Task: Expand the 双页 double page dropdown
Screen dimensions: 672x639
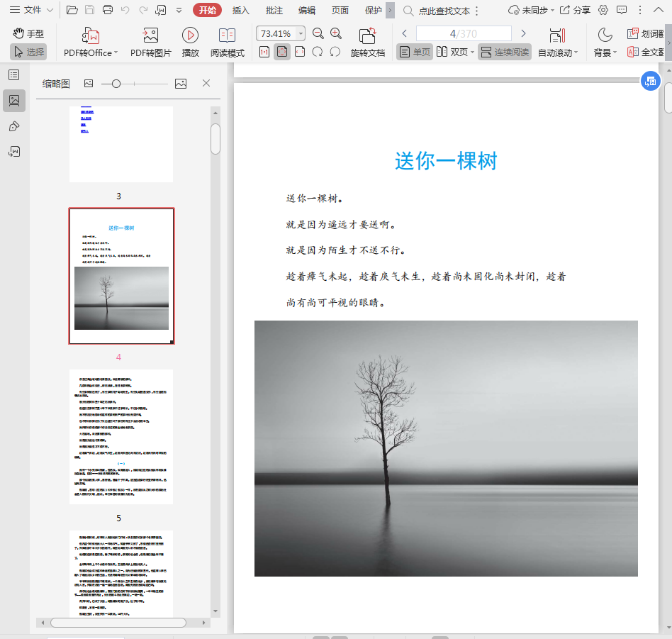Action: [x=471, y=52]
